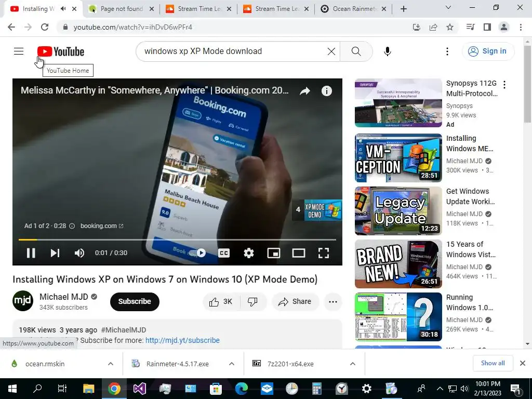Open the ad info circle icon
Image resolution: width=532 pixels, height=399 pixels.
click(326, 90)
